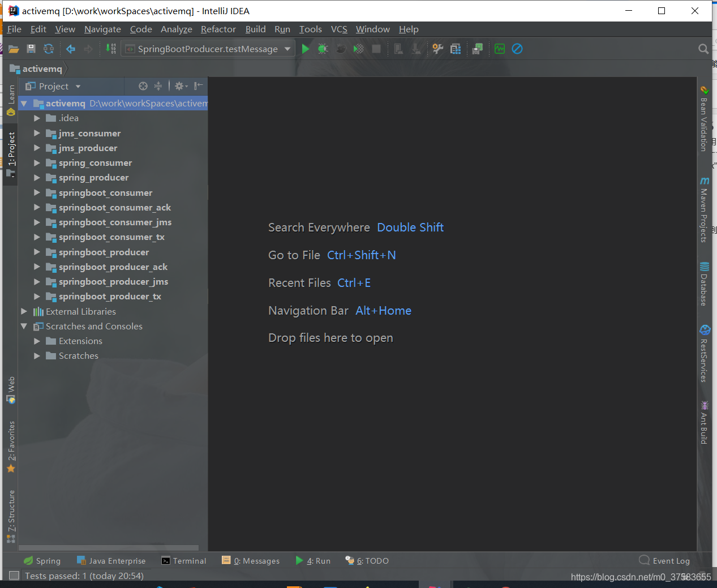
Task: Select the Scratches folder
Action: coord(78,356)
